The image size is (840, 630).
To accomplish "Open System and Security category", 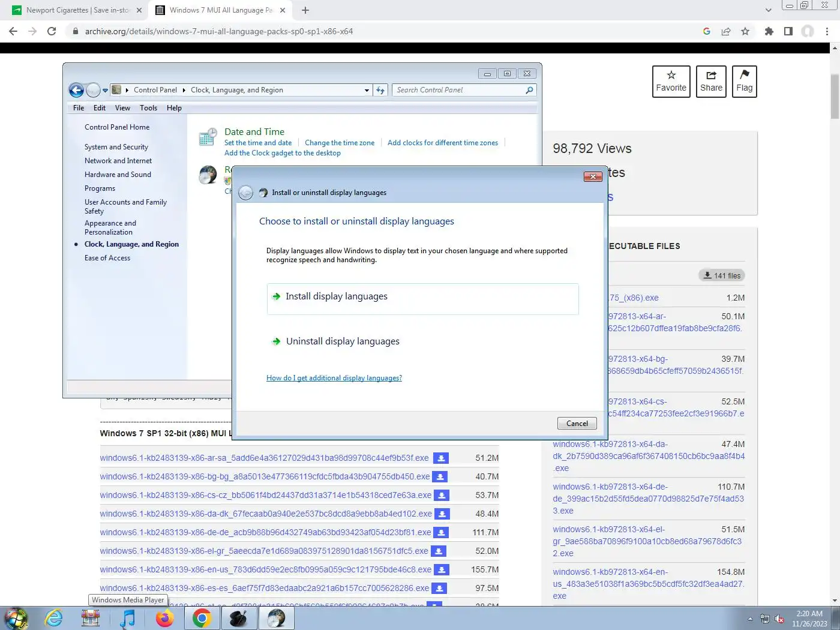I will coord(116,147).
